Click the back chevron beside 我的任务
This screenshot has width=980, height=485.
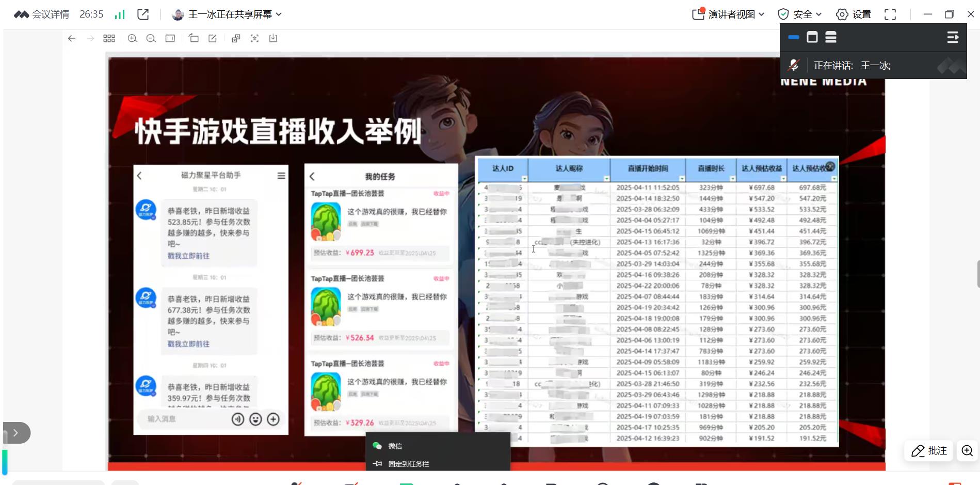(x=312, y=177)
